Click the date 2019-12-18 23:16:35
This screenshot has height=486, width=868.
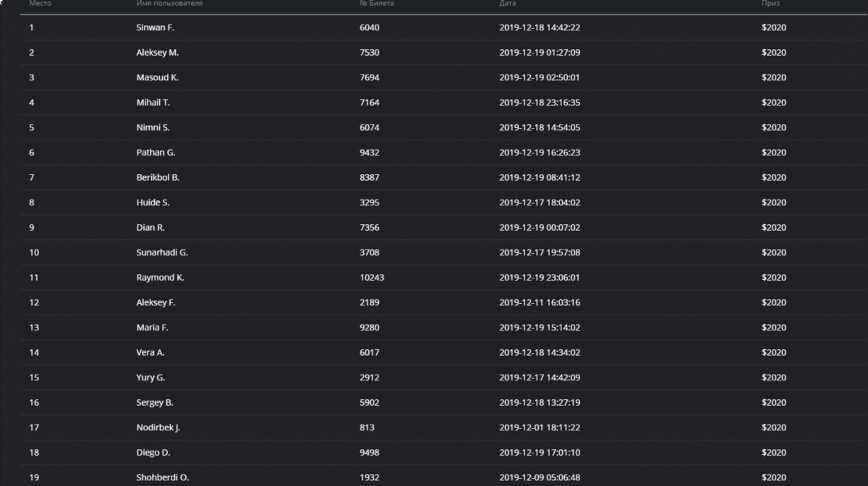[540, 103]
